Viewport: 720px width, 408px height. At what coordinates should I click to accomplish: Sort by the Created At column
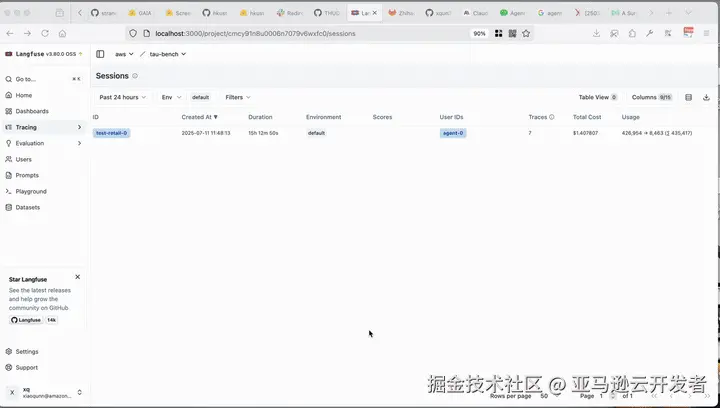(x=199, y=117)
